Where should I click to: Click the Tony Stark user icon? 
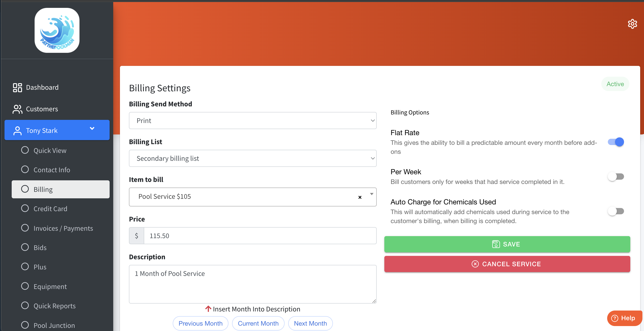coord(17,131)
